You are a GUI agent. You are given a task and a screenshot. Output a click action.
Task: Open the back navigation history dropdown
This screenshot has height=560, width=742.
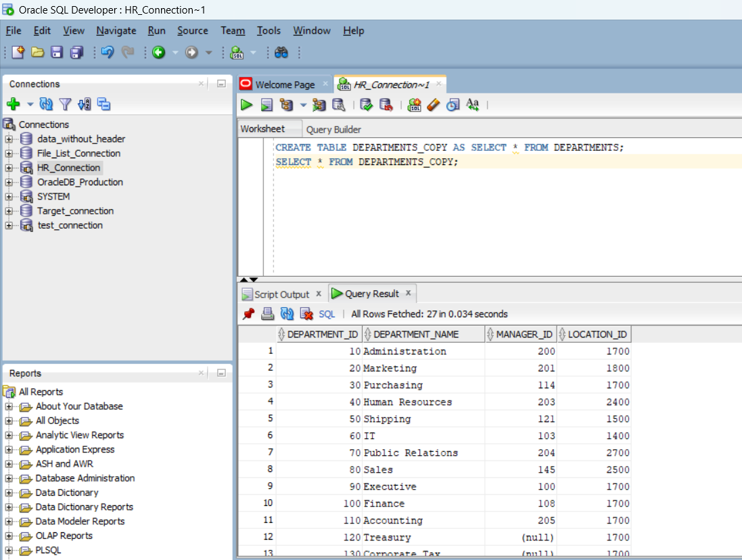pyautogui.click(x=175, y=53)
